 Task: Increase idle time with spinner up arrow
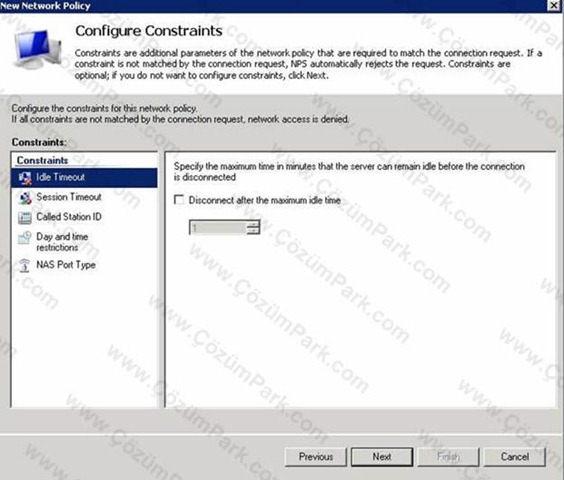(253, 224)
